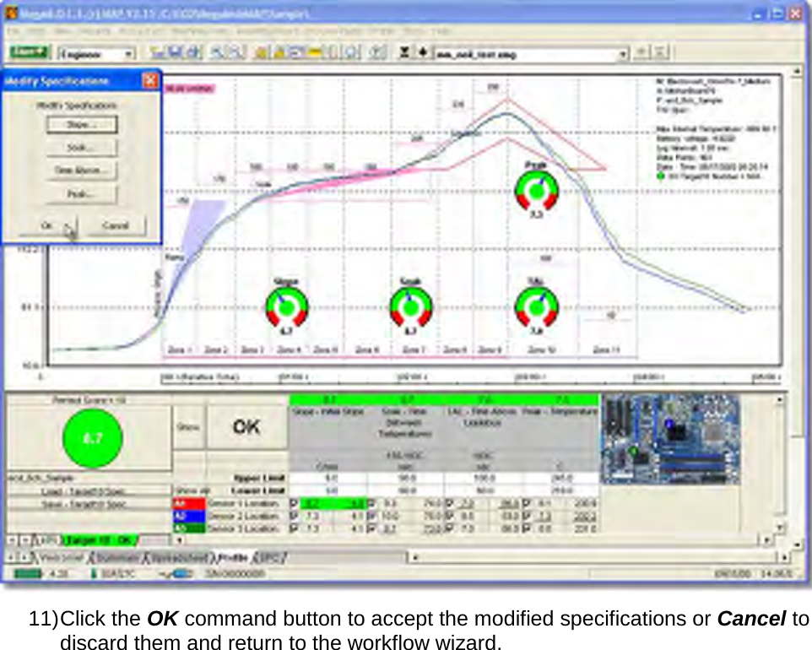
Task: Toggle Sensor 2 Location Slope checkbox
Action: (294, 516)
